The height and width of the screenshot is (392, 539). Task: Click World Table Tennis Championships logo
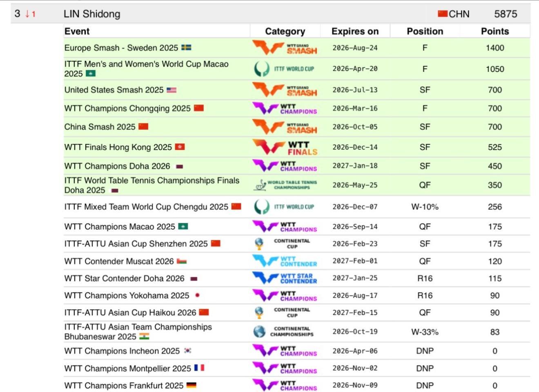click(x=285, y=185)
